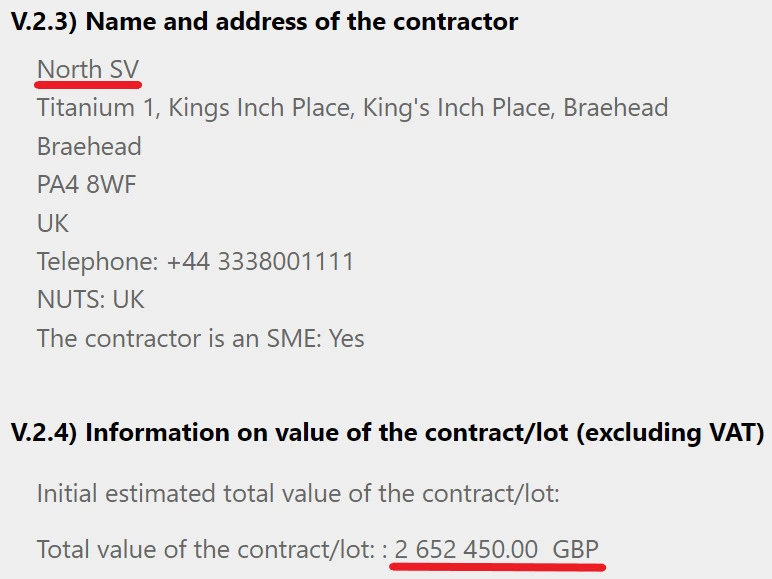Click the Telephone label text

[97, 261]
